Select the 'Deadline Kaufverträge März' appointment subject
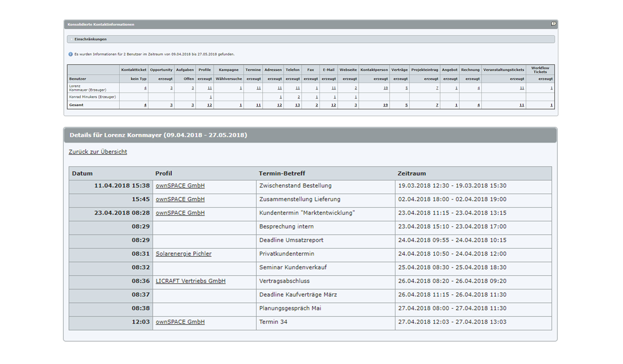Viewport: 623px width, 364px height. click(298, 295)
